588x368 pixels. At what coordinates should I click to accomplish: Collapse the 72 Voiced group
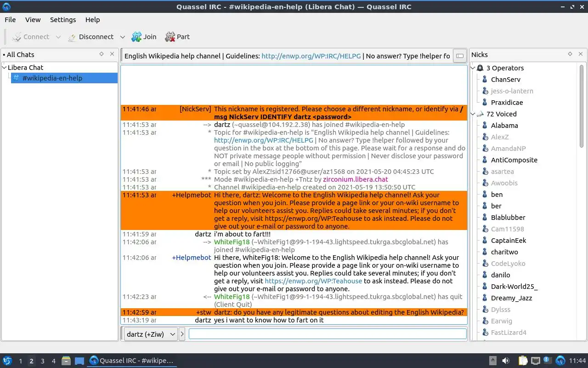click(x=473, y=114)
